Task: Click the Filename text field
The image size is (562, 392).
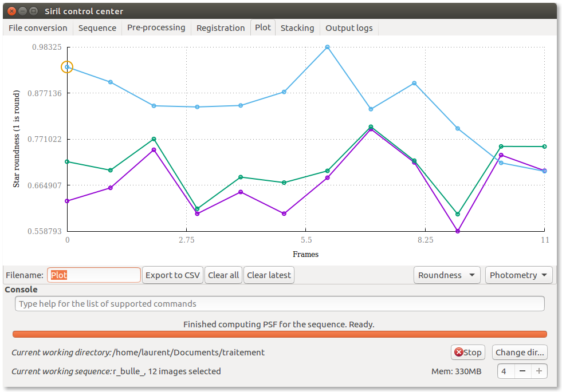Action: [94, 275]
